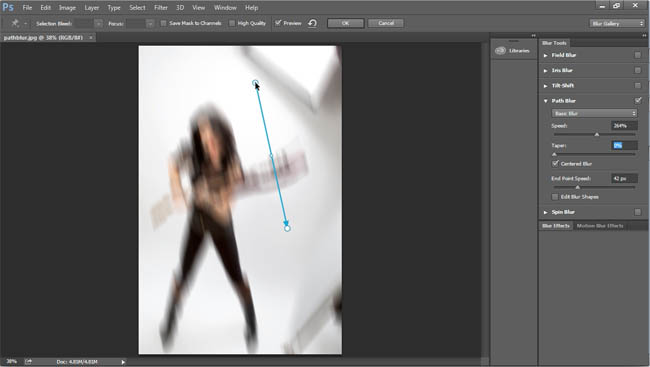The width and height of the screenshot is (650, 367).
Task: Click the Photoshop Ps logo icon
Action: coord(8,7)
